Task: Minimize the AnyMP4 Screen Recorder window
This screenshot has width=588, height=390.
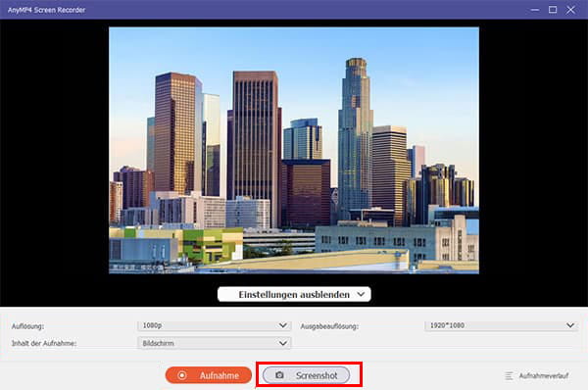Action: pos(535,10)
